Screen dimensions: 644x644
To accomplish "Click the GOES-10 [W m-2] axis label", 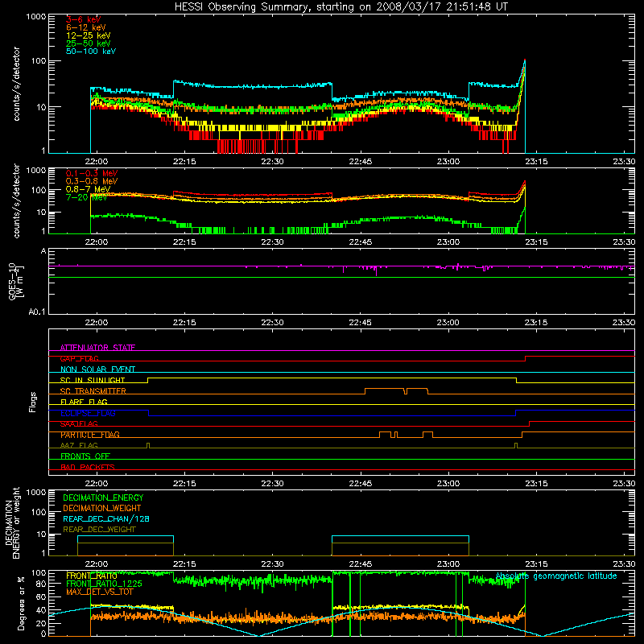I will pos(16,282).
